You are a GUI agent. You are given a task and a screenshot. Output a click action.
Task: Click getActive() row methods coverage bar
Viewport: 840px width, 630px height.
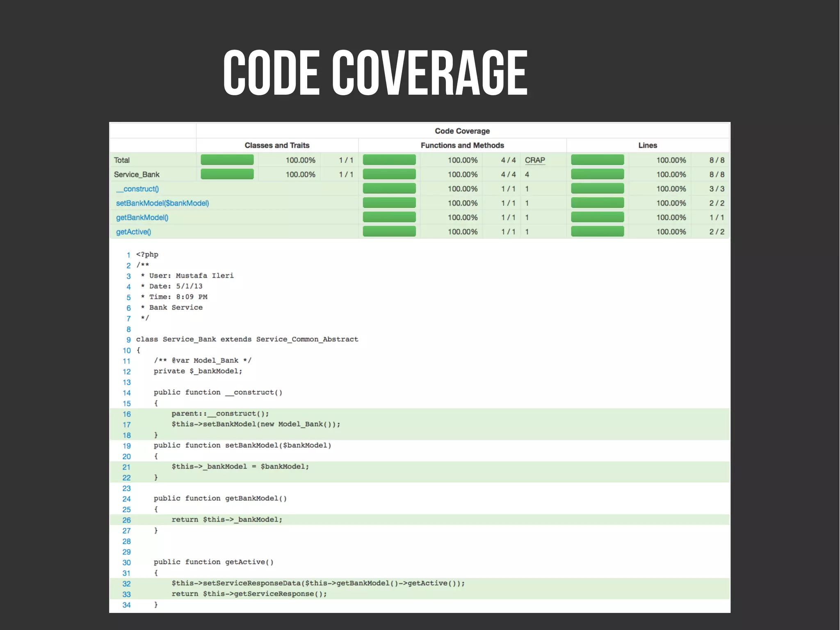(x=389, y=231)
